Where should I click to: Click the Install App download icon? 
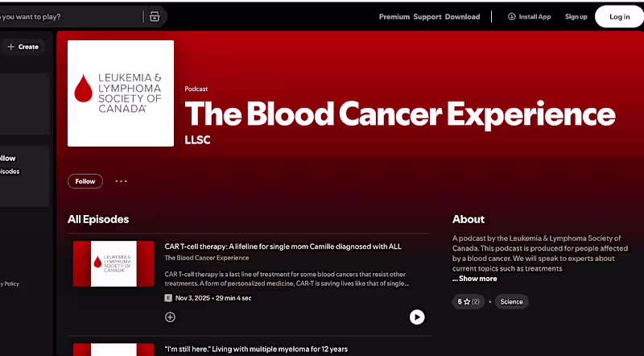511,17
